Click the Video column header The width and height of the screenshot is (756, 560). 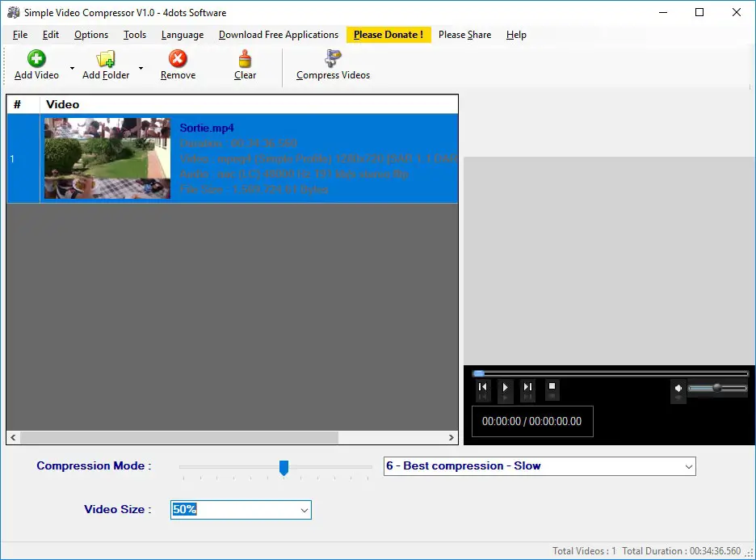pyautogui.click(x=249, y=104)
